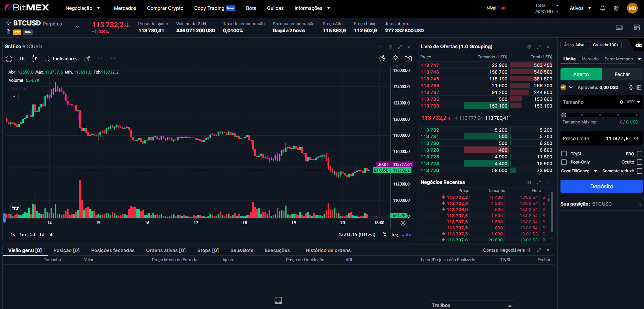The height and width of the screenshot is (309, 644).
Task: Switch to Parar Mercado tab
Action: point(619,59)
